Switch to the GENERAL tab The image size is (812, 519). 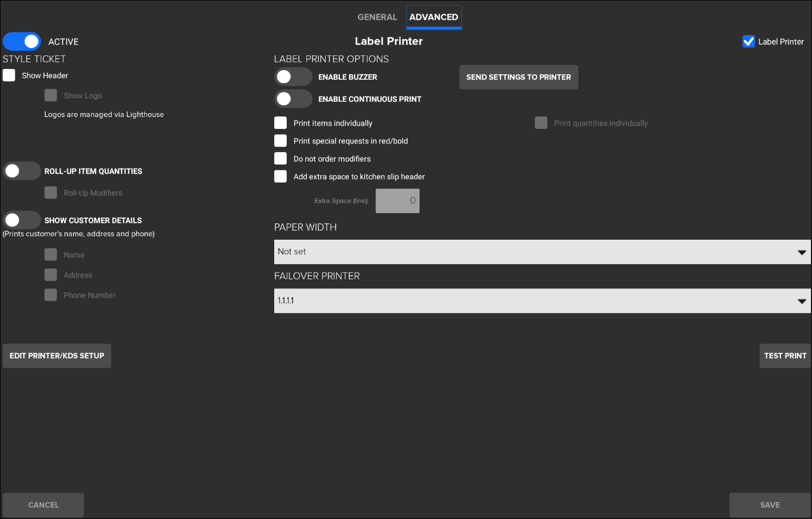(377, 17)
